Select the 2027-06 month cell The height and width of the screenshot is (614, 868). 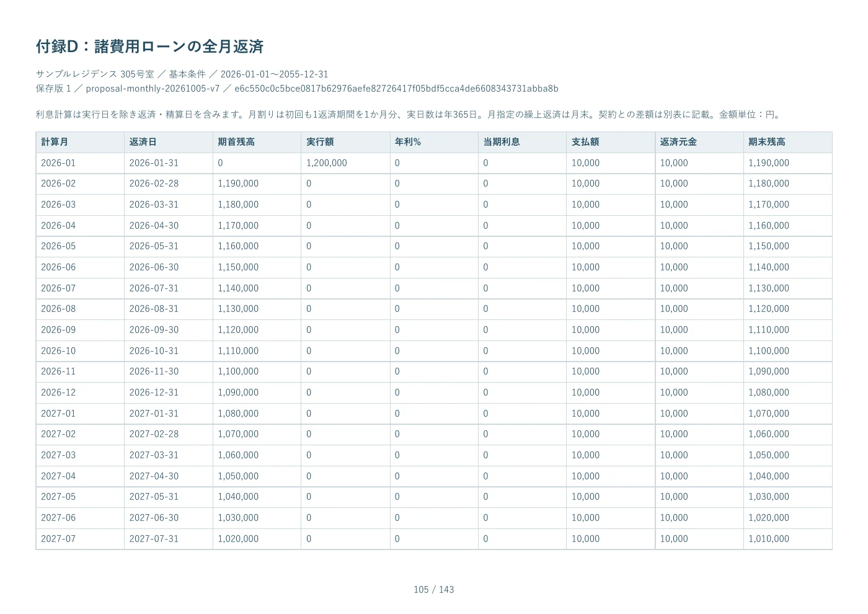(80, 518)
